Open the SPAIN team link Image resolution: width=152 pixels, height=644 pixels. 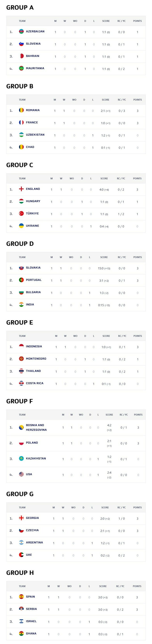(x=30, y=597)
